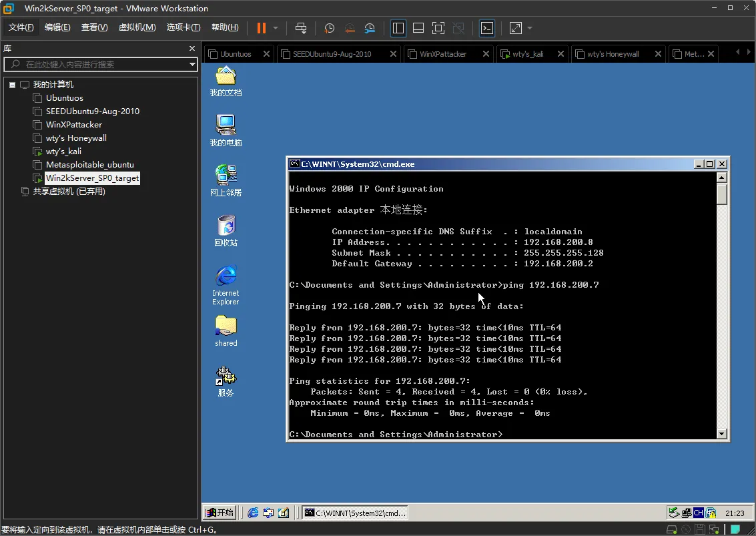Click cmd.exe title bar system icon
The image size is (756, 536).
(294, 164)
